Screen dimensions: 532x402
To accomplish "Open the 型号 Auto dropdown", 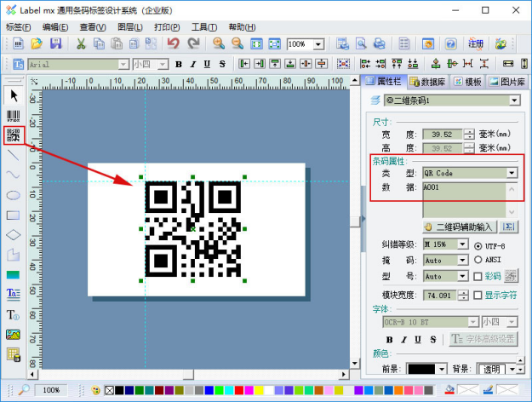I will 462,276.
